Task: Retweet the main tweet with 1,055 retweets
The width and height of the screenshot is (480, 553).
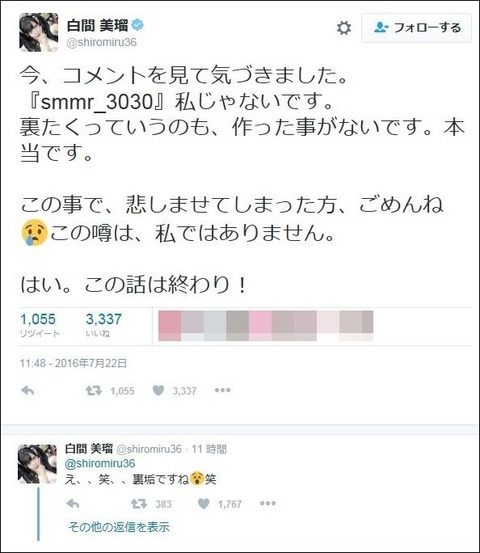Action: click(x=94, y=390)
